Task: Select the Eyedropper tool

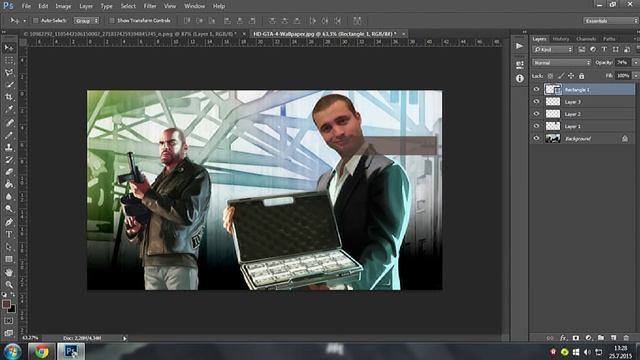Action: click(9, 109)
